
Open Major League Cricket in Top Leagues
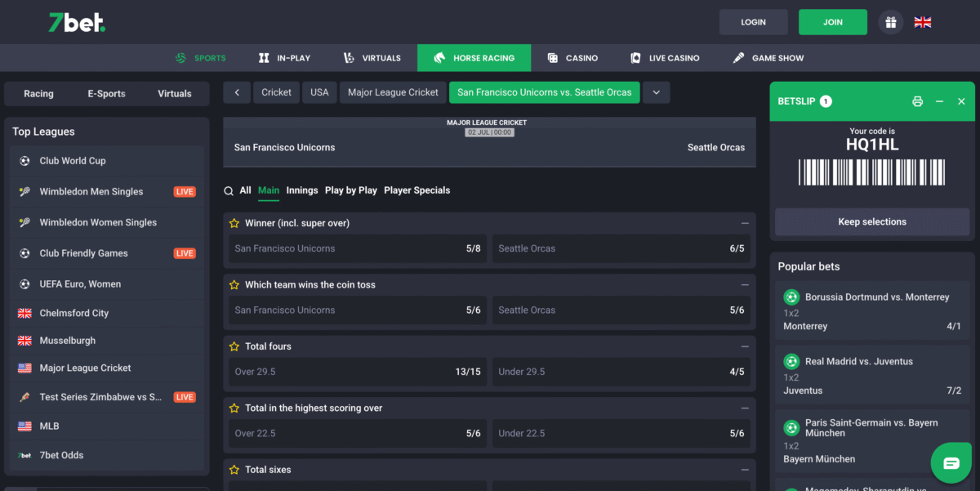[107, 368]
